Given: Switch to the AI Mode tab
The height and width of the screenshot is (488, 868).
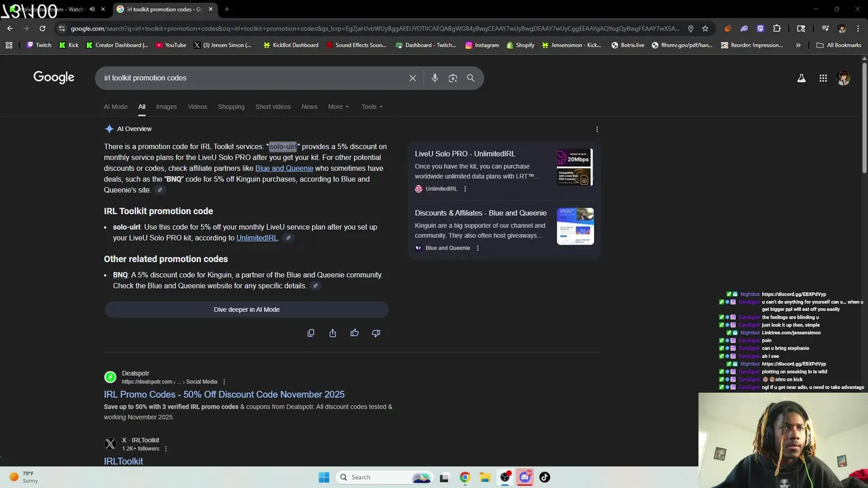Looking at the screenshot, I should pos(115,106).
